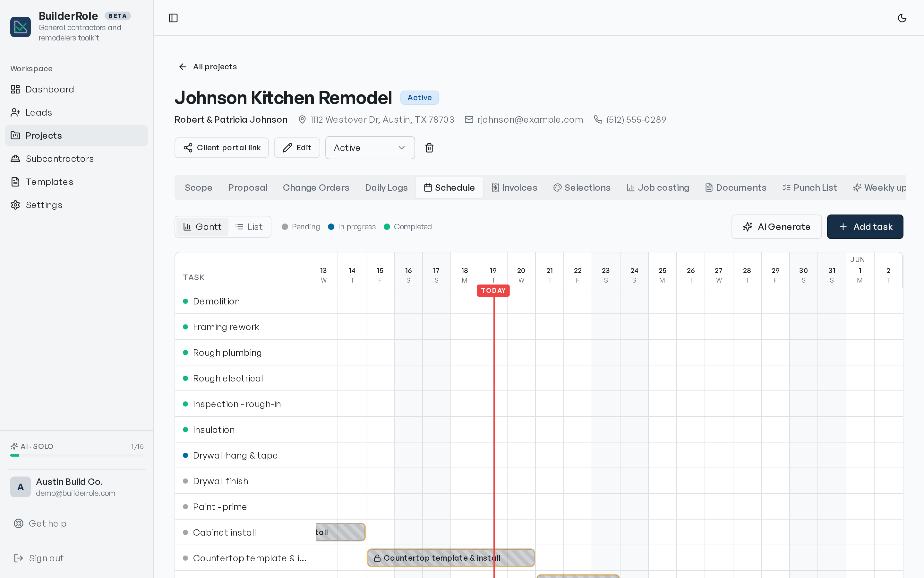Click the BuilderRole logo icon
Image resolution: width=924 pixels, height=578 pixels.
point(21,27)
